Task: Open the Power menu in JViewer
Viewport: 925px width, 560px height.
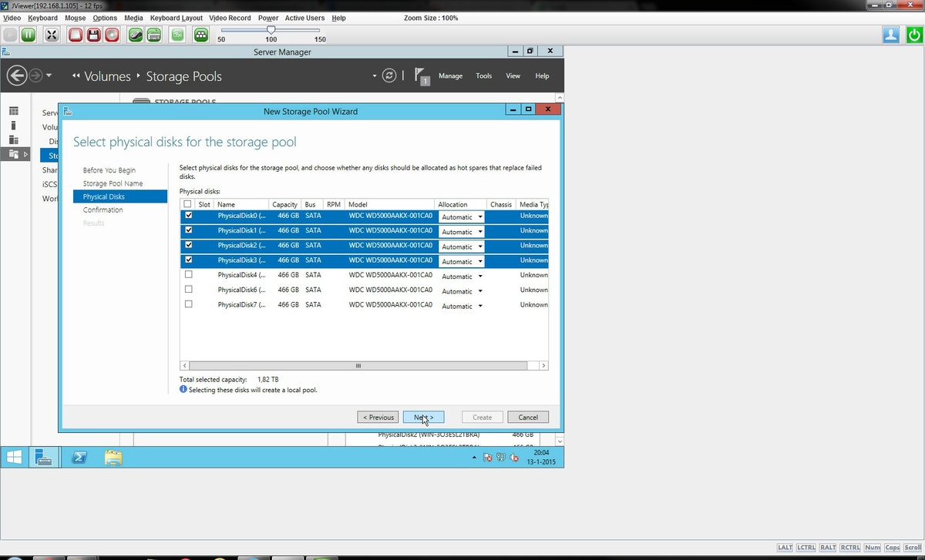Action: pos(268,18)
